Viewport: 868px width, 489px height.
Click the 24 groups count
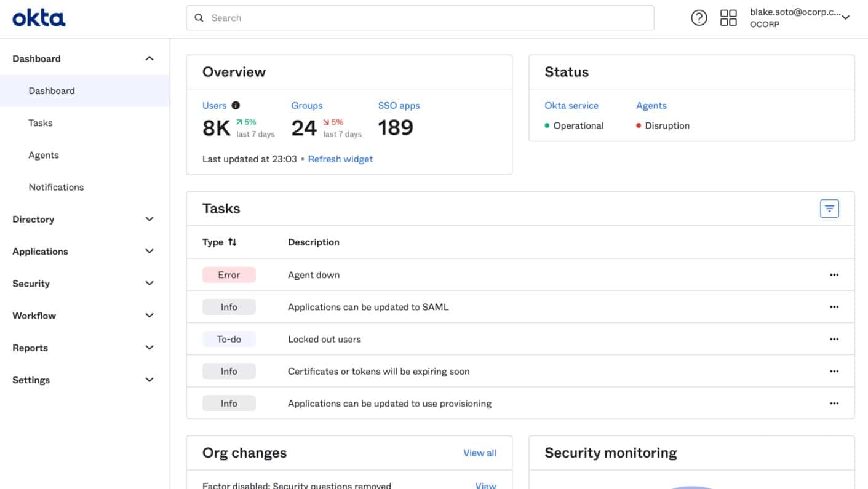(304, 128)
